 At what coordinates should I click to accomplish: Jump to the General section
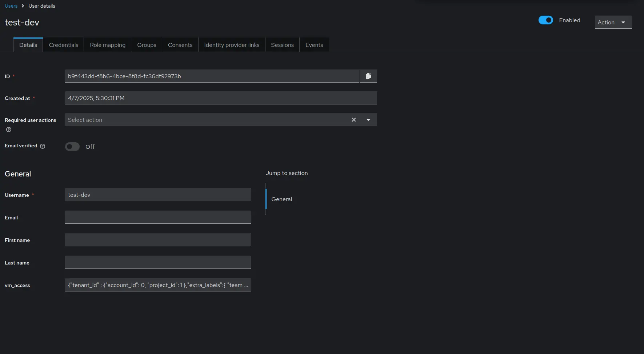click(281, 199)
